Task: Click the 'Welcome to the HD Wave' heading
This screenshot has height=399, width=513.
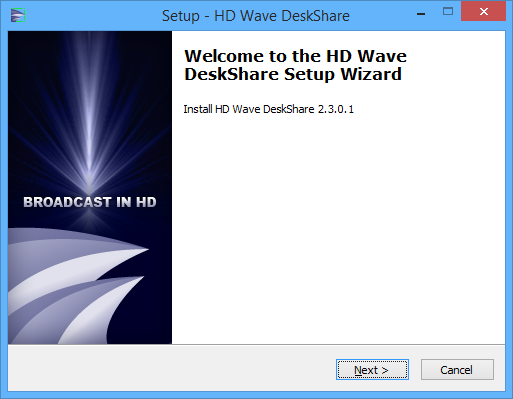Action: [x=295, y=65]
